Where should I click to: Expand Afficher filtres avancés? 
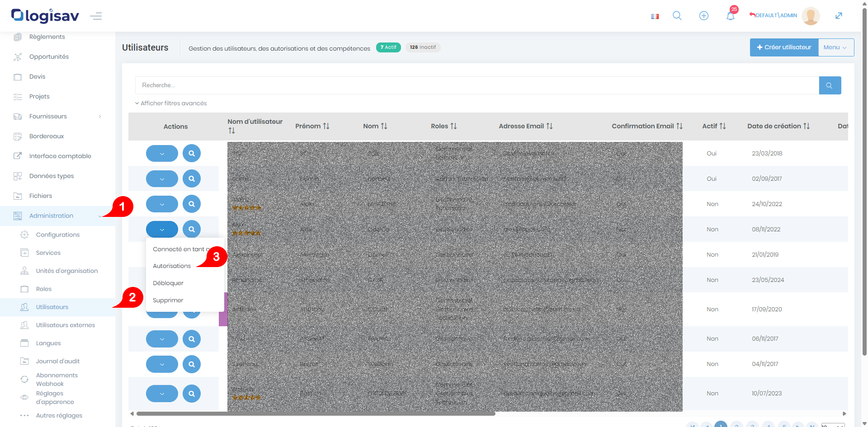pos(171,103)
